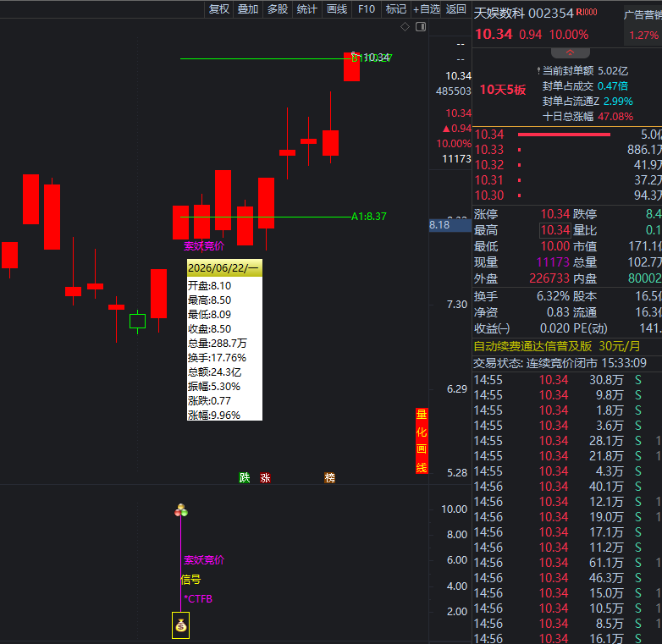This screenshot has height=644, width=662.
Task: Click the 返回 back button
Action: [x=456, y=8]
